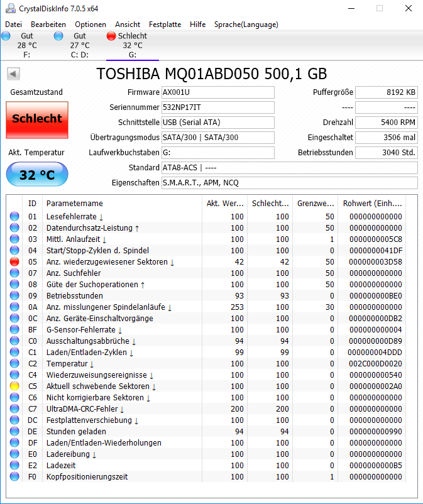Screen dimensions: 423x504
Task: Click the yellow orb of Aktuell schwebende Sektoren
Action: coord(14,386)
